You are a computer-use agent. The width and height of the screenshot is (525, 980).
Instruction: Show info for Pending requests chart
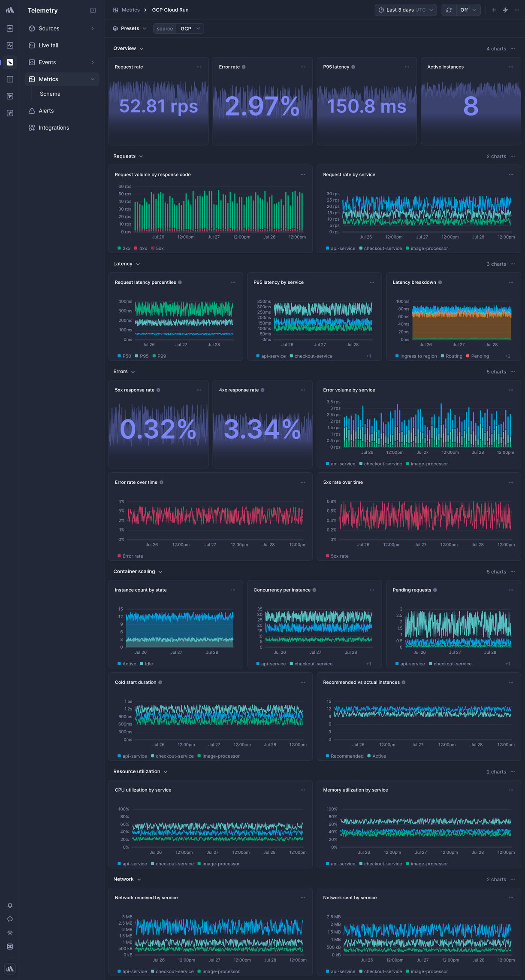point(435,590)
